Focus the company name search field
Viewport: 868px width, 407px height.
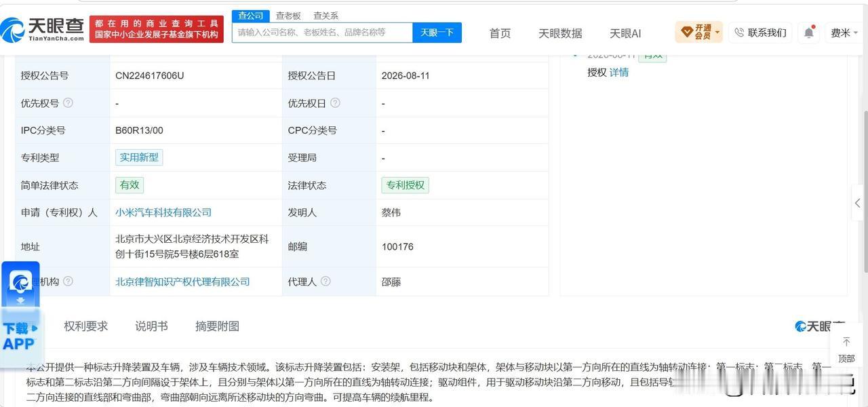click(322, 33)
